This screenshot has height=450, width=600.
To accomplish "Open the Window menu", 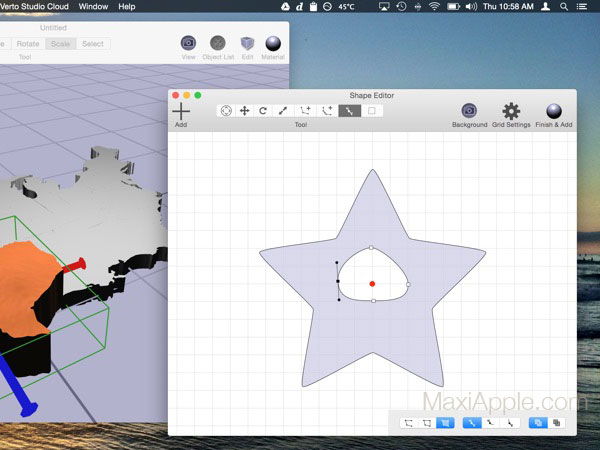I will (x=93, y=7).
